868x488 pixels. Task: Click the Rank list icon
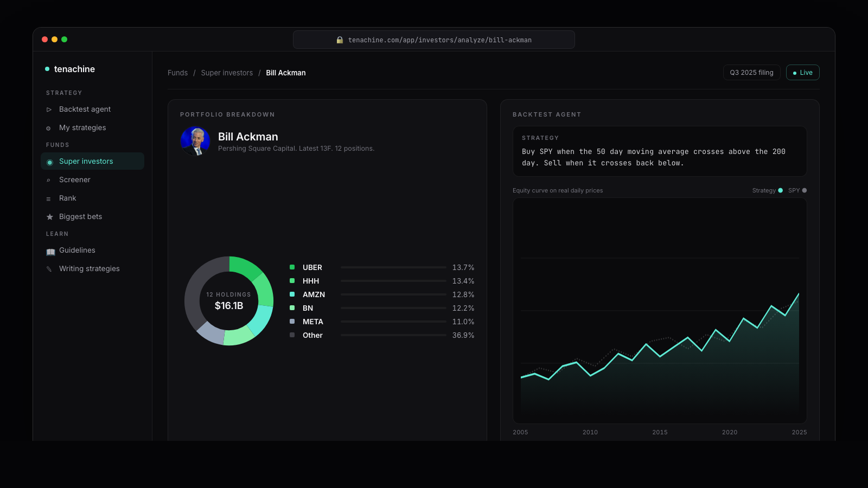48,198
